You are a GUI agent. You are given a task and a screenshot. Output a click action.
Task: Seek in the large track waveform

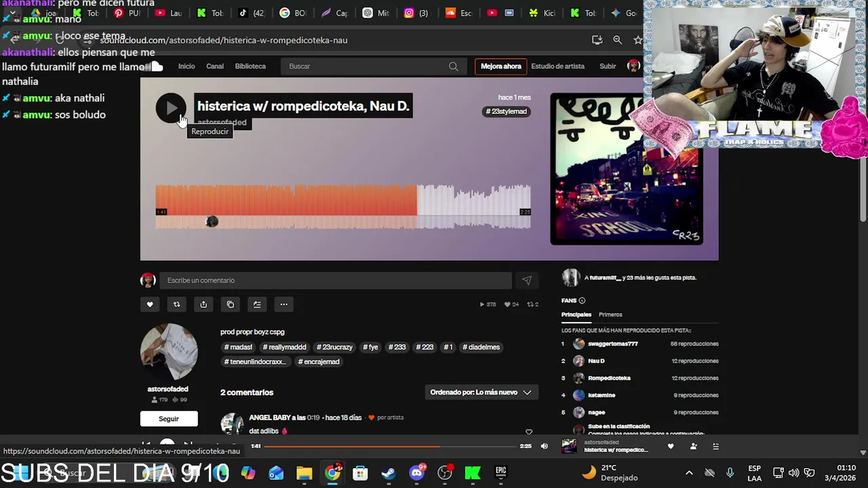click(343, 207)
